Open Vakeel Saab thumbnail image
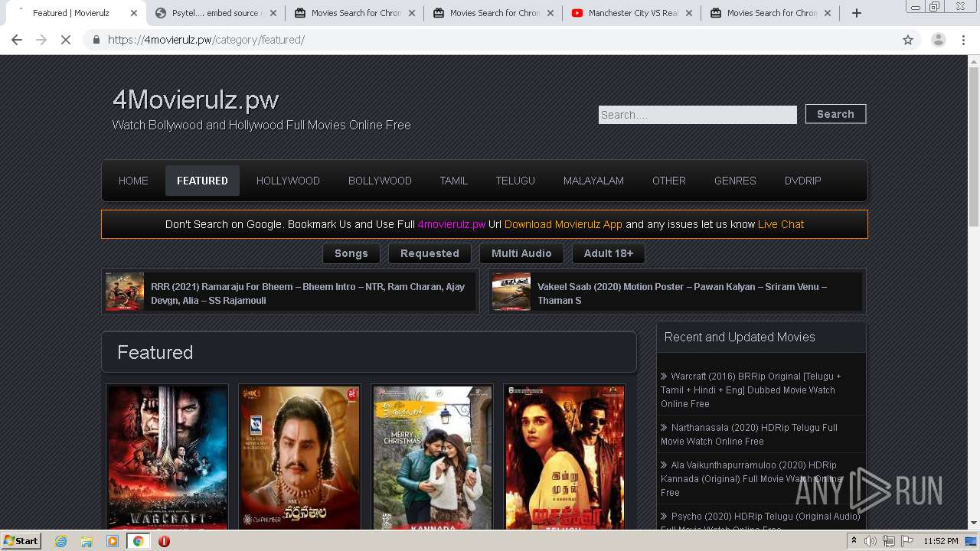 (511, 292)
